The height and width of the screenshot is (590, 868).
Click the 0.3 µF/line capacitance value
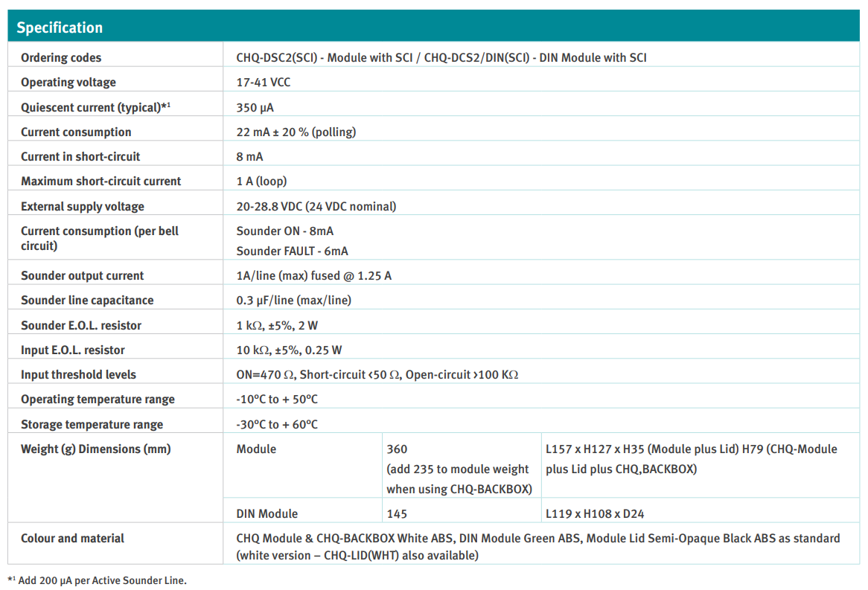point(293,300)
